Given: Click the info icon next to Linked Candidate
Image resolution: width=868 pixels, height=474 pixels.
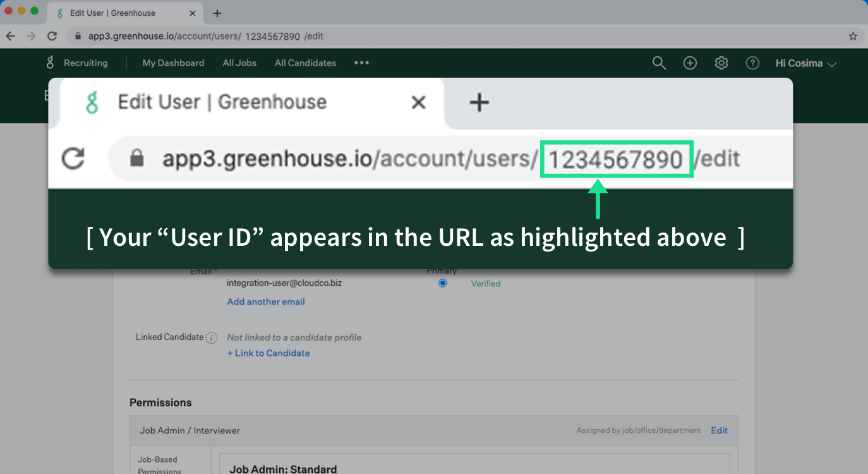Looking at the screenshot, I should pyautogui.click(x=212, y=337).
